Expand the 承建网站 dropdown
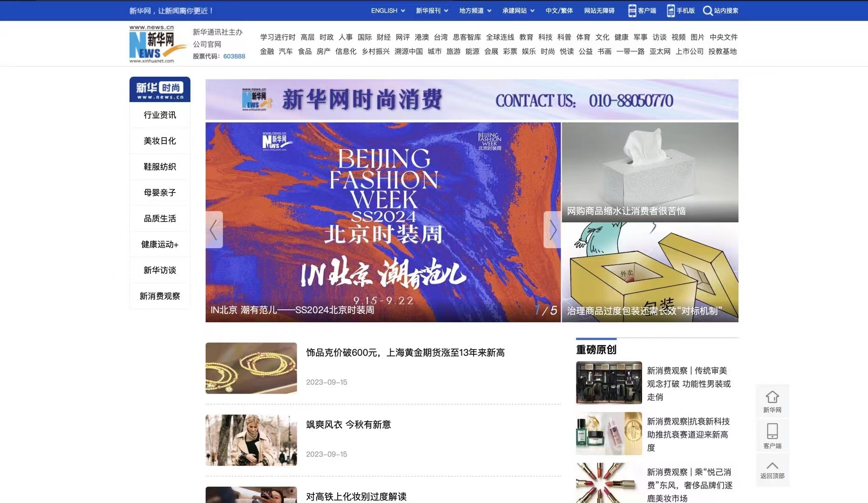The image size is (868, 503). (x=518, y=11)
